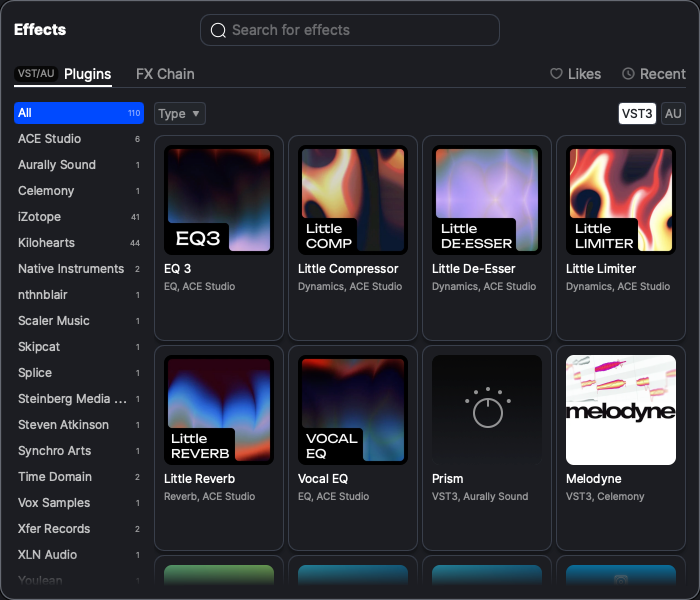Filter by Steven Atkinson vendor
Screen dimensions: 700x600
pyautogui.click(x=79, y=425)
